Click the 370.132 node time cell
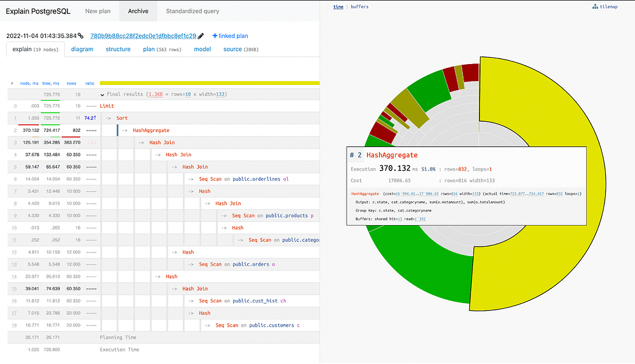 point(30,130)
